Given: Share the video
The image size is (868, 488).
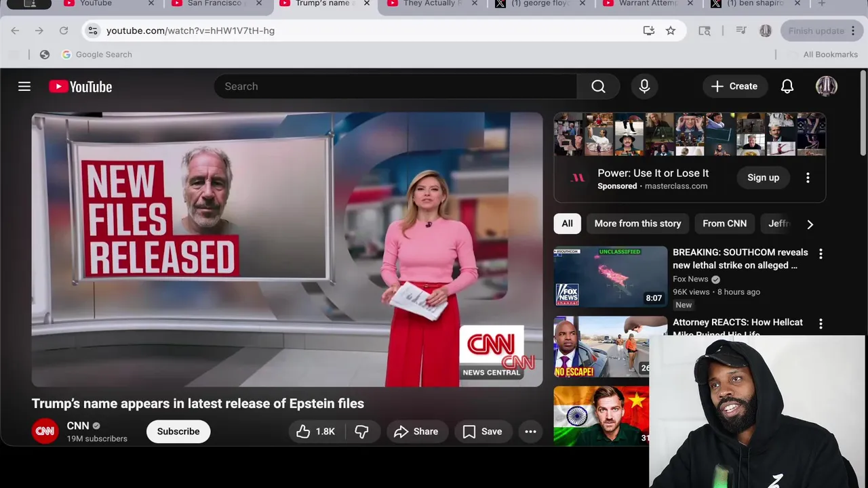Looking at the screenshot, I should coord(416,431).
